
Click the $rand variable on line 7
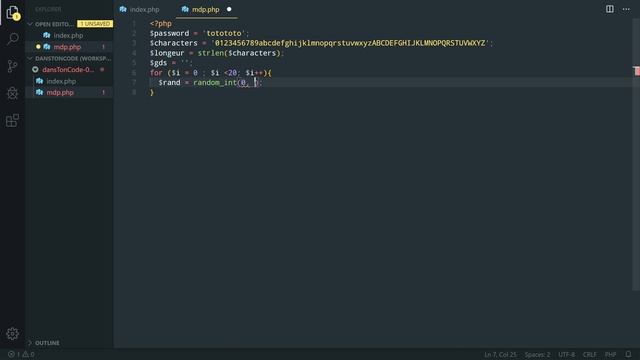(169, 82)
